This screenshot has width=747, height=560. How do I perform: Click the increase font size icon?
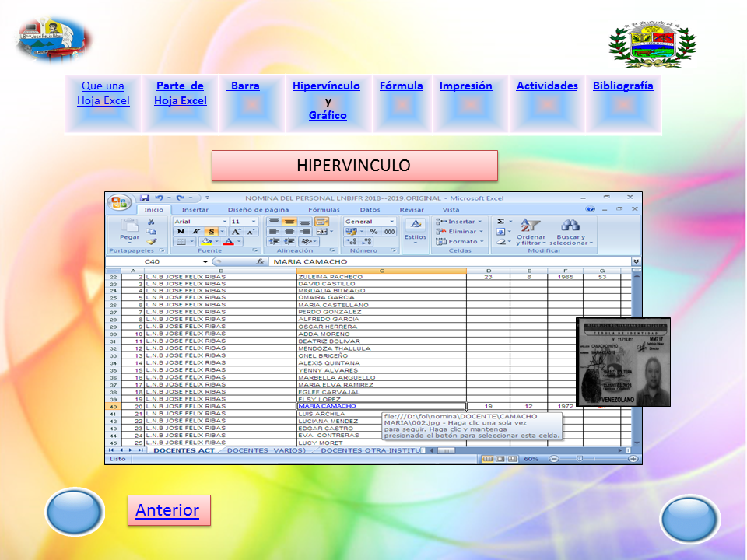(x=236, y=232)
